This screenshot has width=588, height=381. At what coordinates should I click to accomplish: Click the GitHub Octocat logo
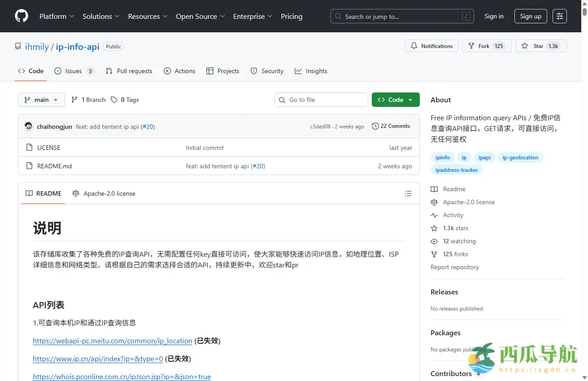pyautogui.click(x=21, y=16)
